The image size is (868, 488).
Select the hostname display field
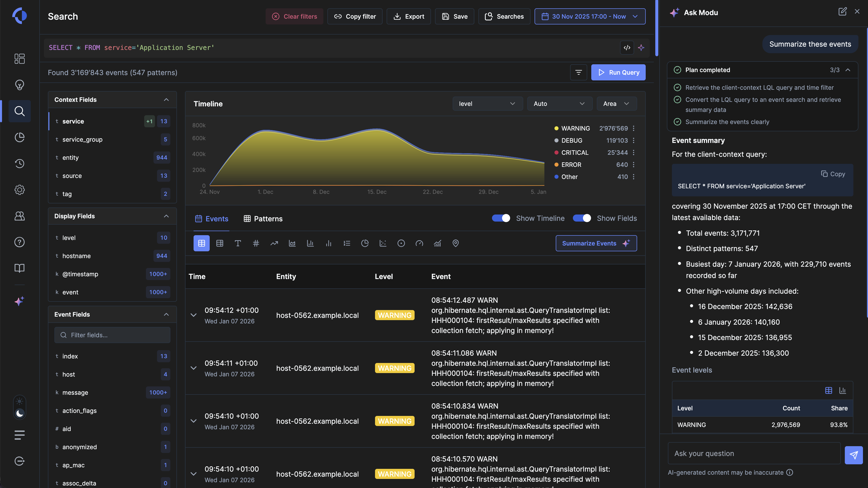pos(113,256)
